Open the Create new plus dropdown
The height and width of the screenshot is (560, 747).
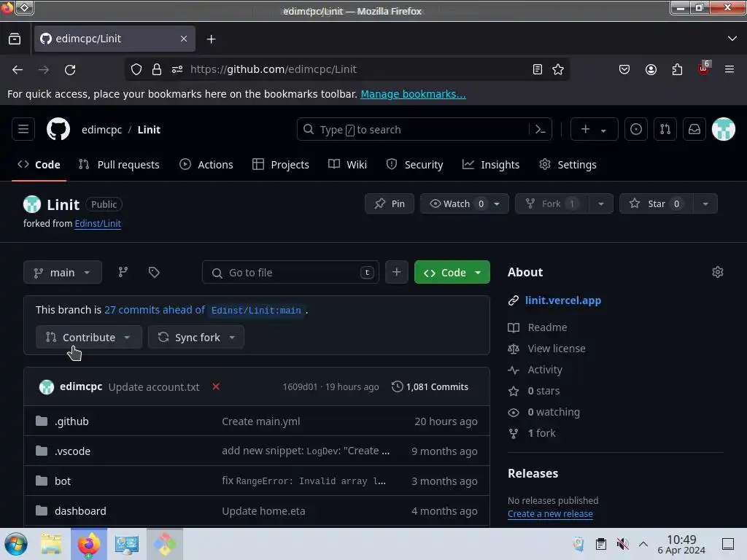(594, 129)
